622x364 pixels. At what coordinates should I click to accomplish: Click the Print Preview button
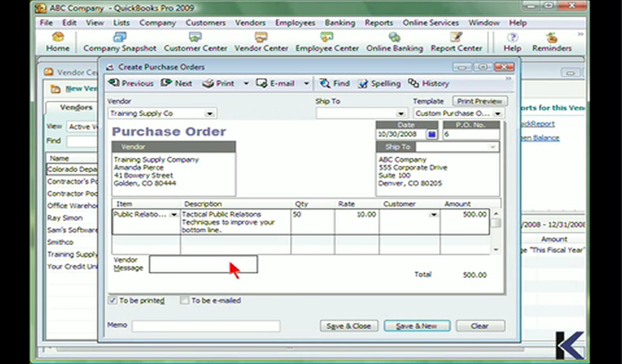tap(479, 101)
